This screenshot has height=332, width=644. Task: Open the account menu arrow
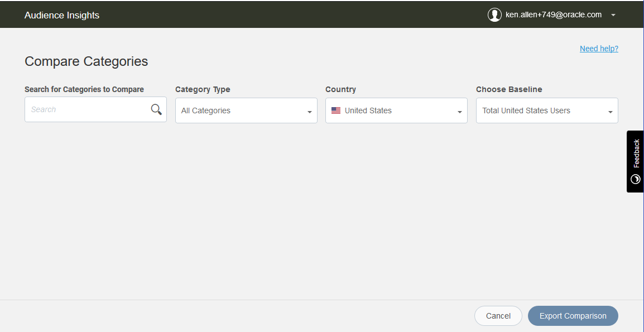tap(613, 15)
